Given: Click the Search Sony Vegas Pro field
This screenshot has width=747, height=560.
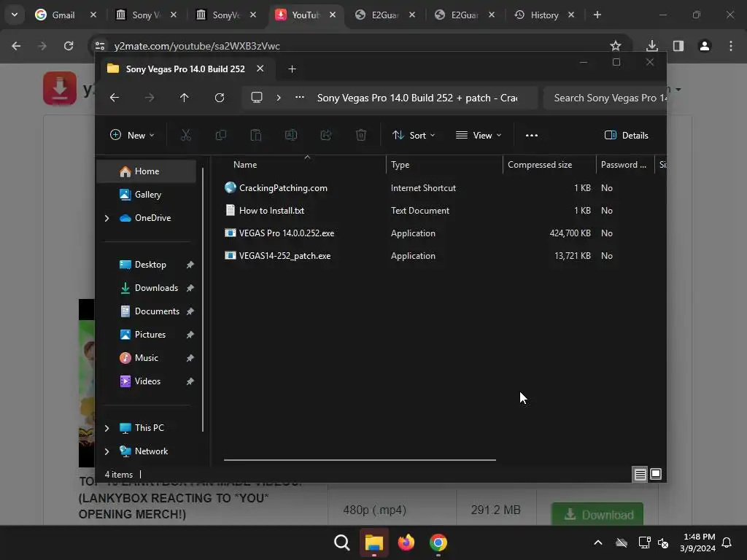Looking at the screenshot, I should (x=605, y=98).
